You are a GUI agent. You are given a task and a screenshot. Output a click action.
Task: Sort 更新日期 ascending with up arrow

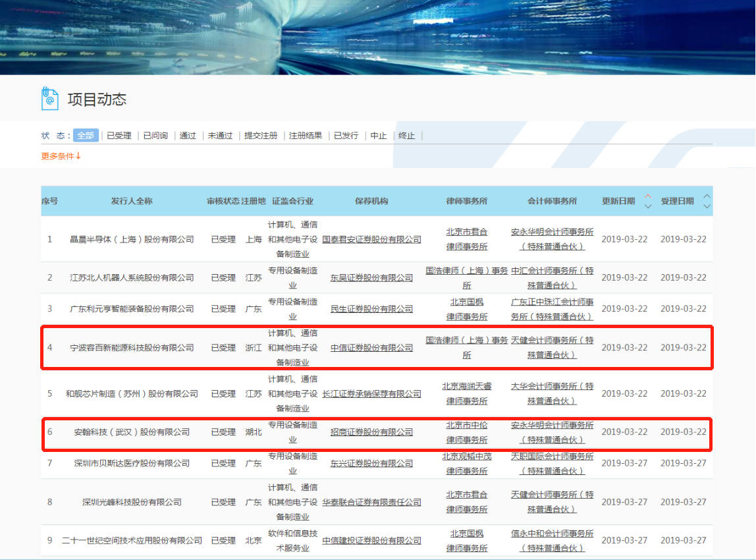click(647, 196)
